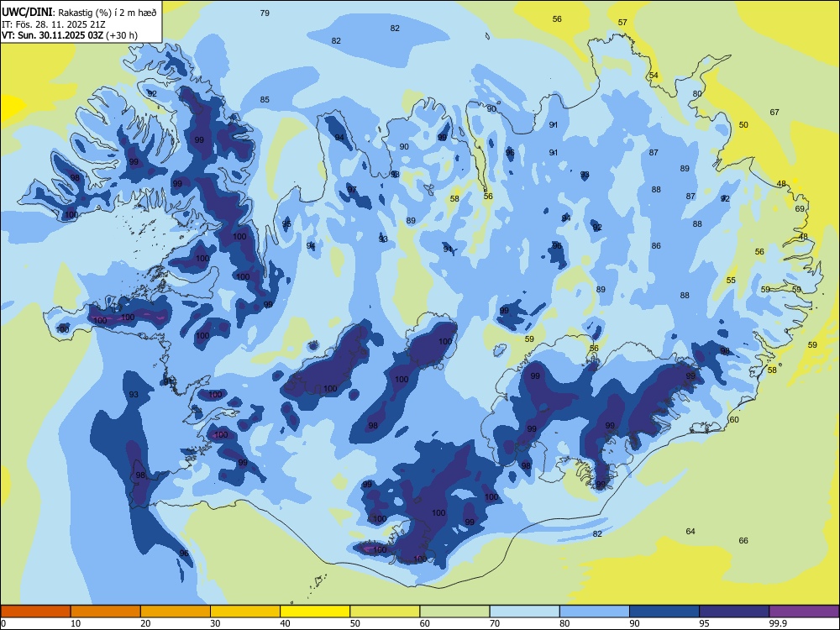Click the legend label 99.9
This screenshot has width=840, height=630.
pos(778,623)
